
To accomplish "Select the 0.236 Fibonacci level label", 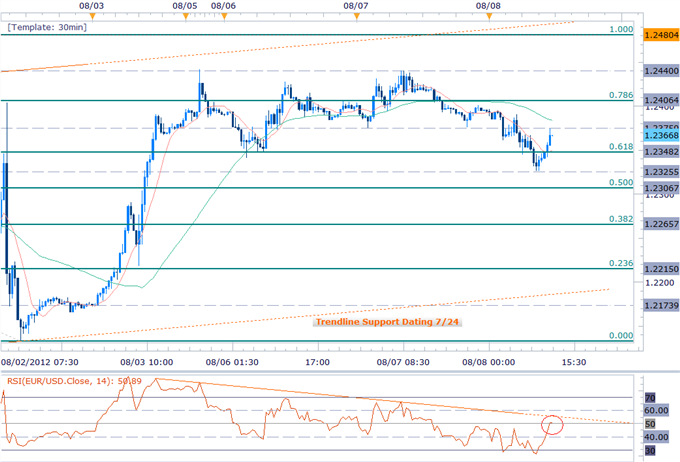I will 621,263.
